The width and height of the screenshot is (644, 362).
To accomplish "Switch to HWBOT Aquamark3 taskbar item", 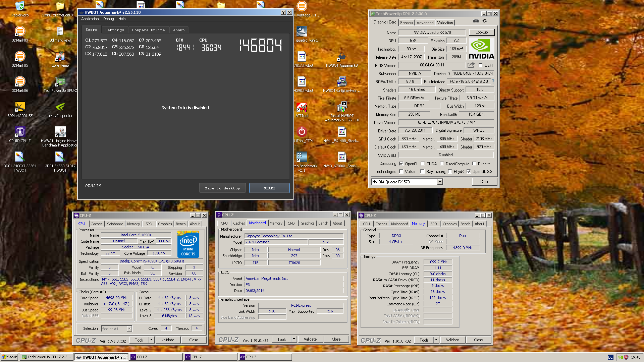I will tap(101, 357).
